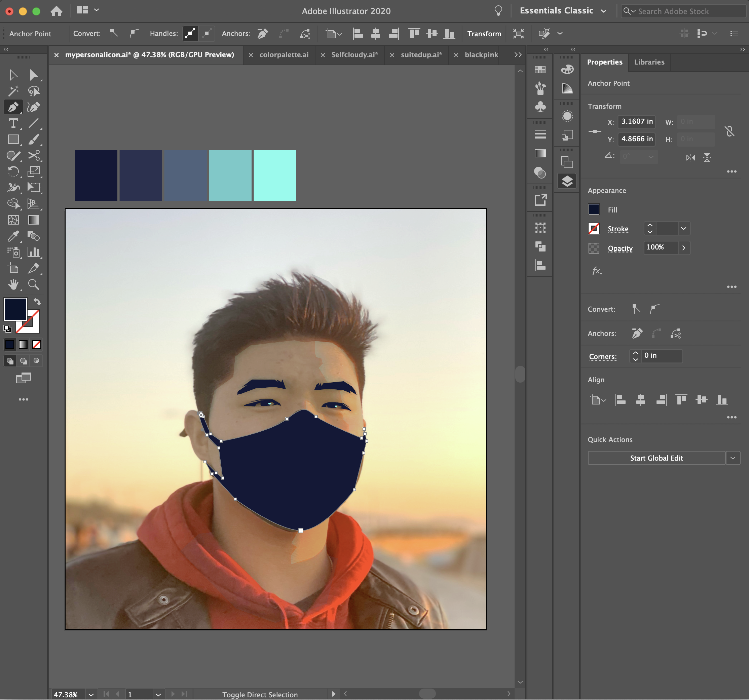The width and height of the screenshot is (749, 700).
Task: Select the Blend tool
Action: pyautogui.click(x=34, y=236)
